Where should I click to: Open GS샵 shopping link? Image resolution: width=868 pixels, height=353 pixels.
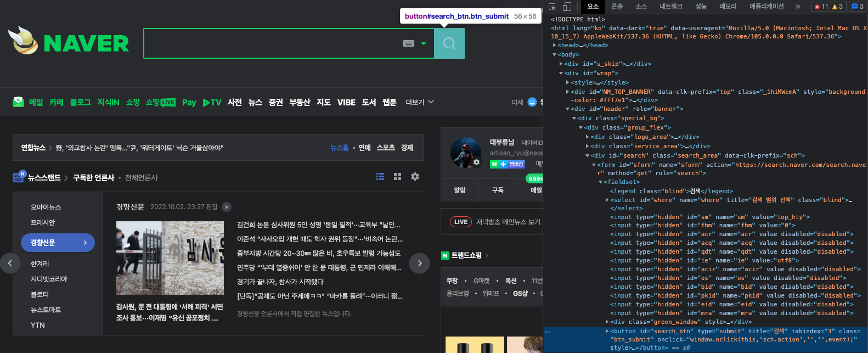(x=520, y=293)
